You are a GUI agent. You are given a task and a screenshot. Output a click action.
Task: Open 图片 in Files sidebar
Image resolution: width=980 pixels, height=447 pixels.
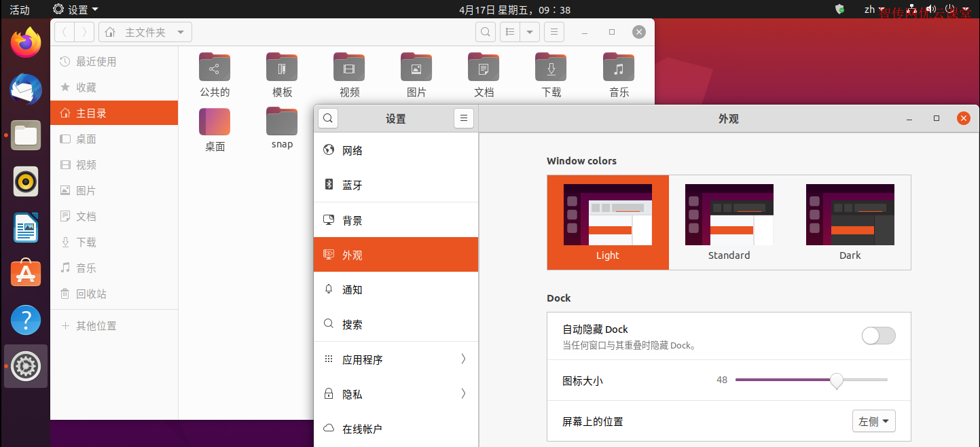tap(114, 190)
